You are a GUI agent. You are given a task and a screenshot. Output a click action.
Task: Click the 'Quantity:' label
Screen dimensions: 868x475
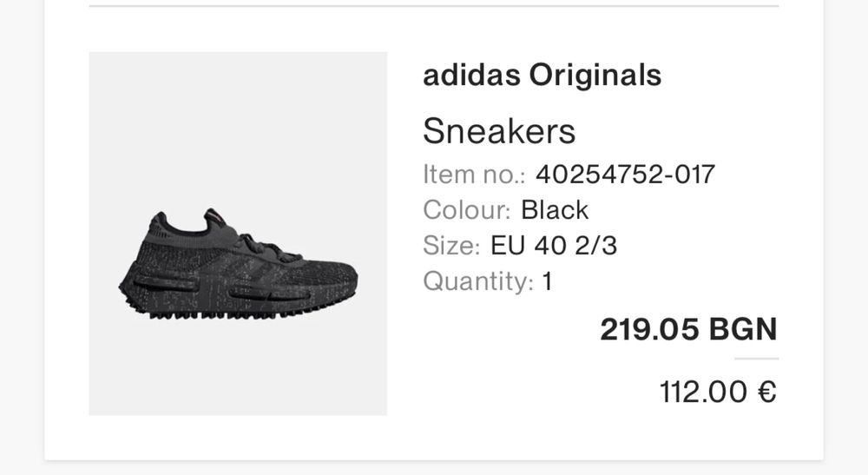tap(478, 281)
